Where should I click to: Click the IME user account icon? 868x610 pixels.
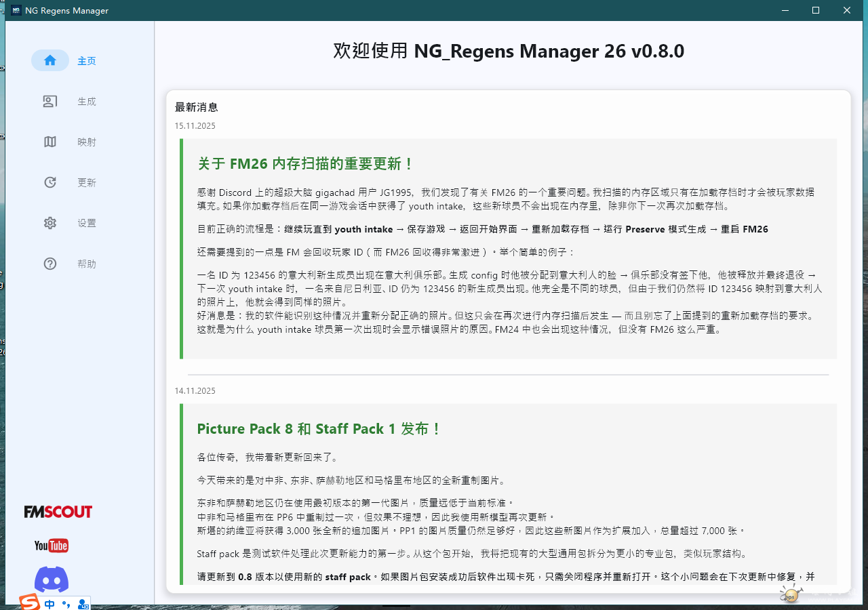[83, 603]
